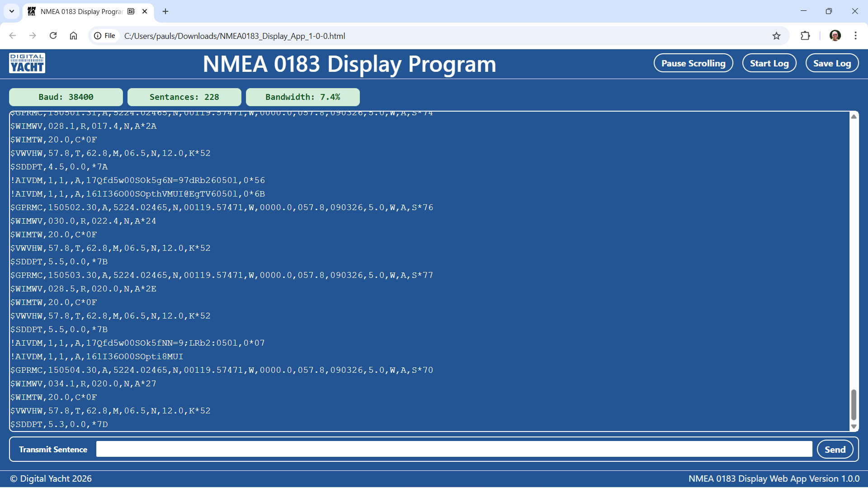
Task: Open a new browser tab
Action: [x=165, y=12]
